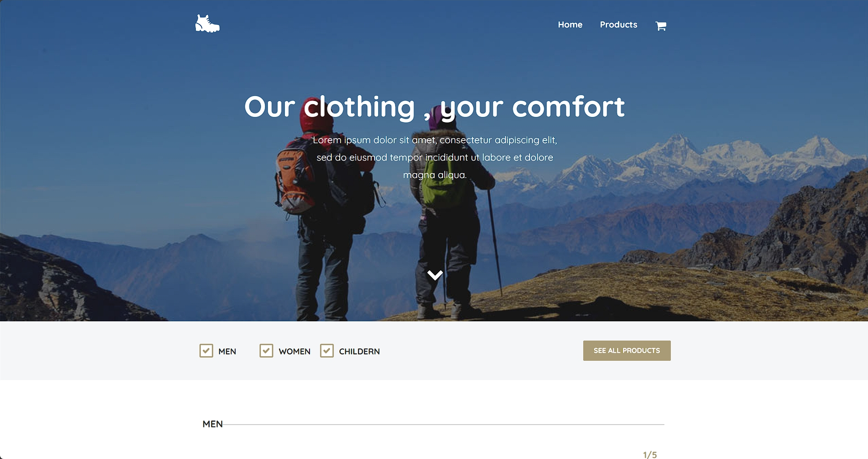This screenshot has width=868, height=459.
Task: Click the MEN section heading
Action: tap(213, 424)
